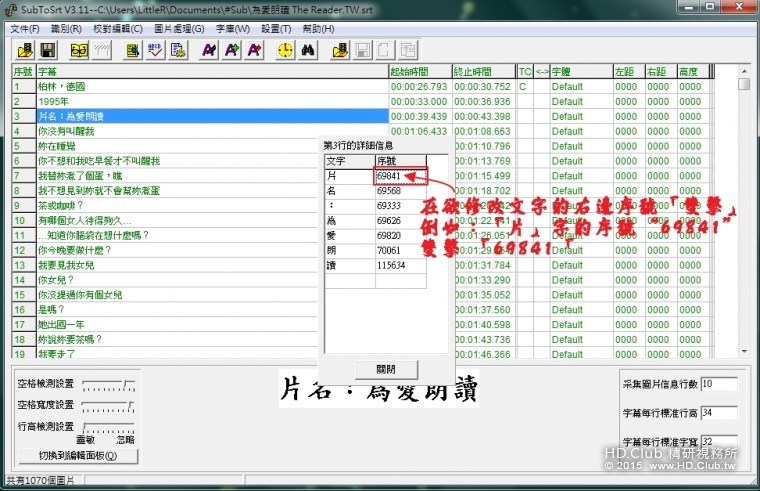Click the 字幕 column header
The image size is (760, 491).
click(212, 72)
